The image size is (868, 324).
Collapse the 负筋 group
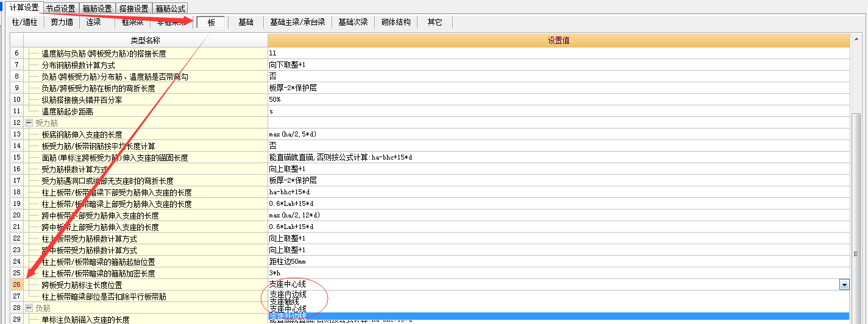[29, 308]
